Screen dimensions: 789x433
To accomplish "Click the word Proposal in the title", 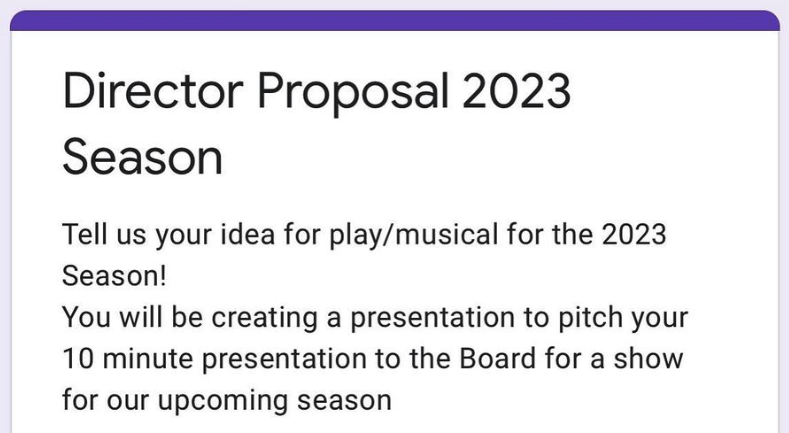I will [x=353, y=93].
